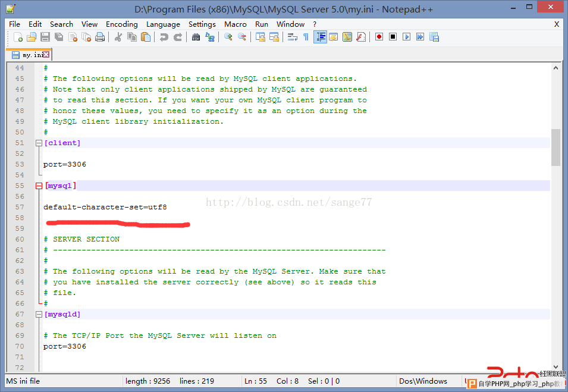The height and width of the screenshot is (392, 568).
Task: Play back the recorded macro
Action: [x=407, y=37]
